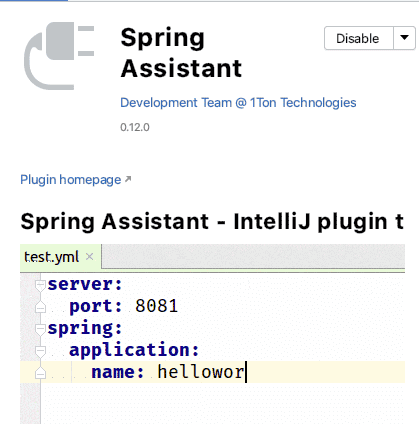Click the server: key in the editor
The image size is (419, 424).
tap(85, 284)
